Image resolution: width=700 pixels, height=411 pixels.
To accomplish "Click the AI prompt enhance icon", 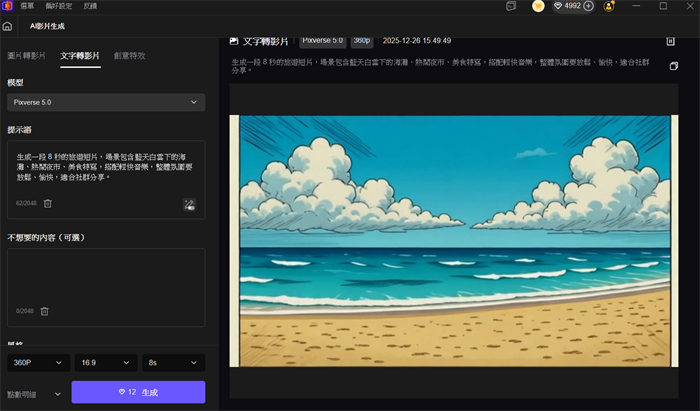I will tap(189, 204).
